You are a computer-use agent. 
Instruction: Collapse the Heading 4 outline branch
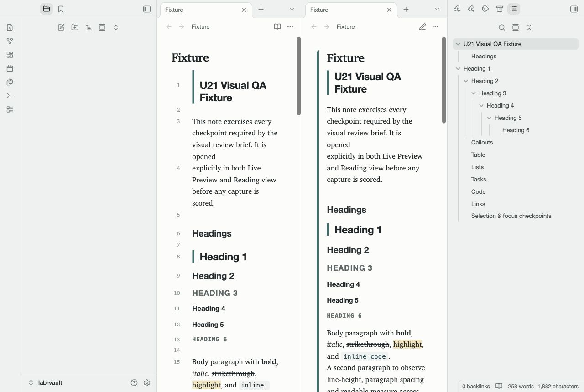point(481,106)
